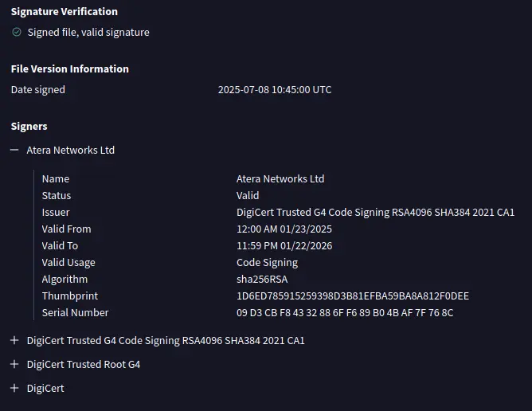This screenshot has height=411, width=532.
Task: Click the serial number value
Action: (x=345, y=312)
